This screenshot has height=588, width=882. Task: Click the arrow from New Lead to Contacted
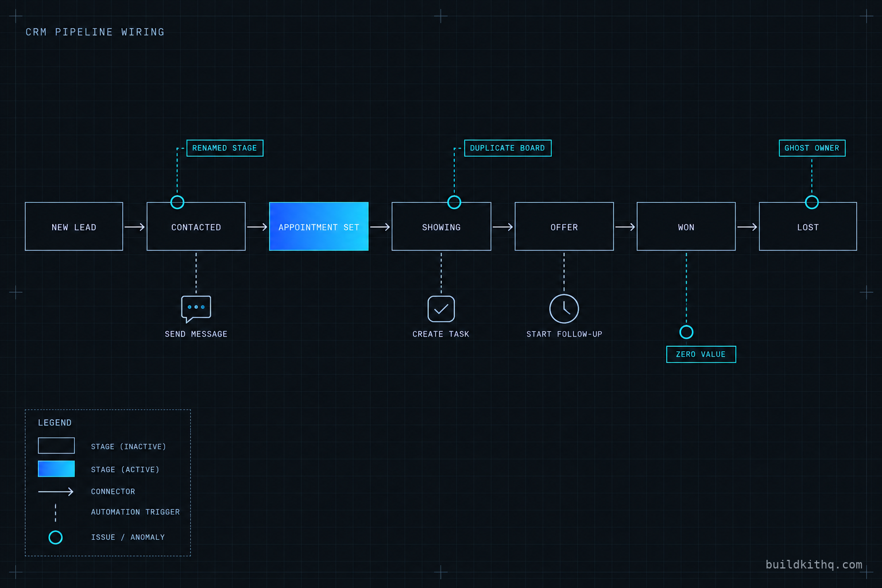[x=134, y=227]
